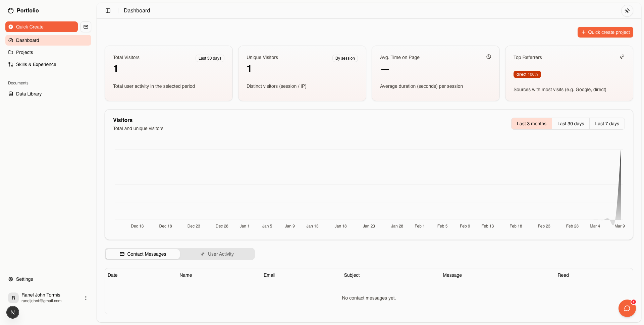This screenshot has height=325, width=644.
Task: Click the direct 100% referrer badge
Action: 527,74
